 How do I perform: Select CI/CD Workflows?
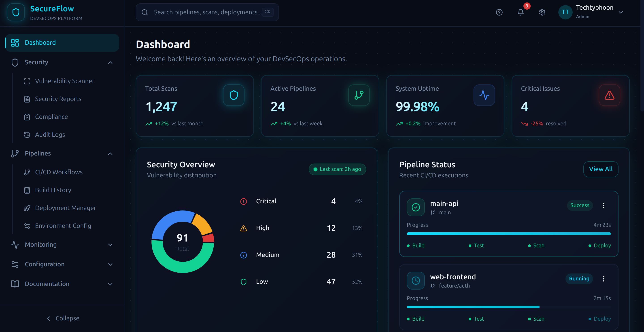[x=59, y=172]
